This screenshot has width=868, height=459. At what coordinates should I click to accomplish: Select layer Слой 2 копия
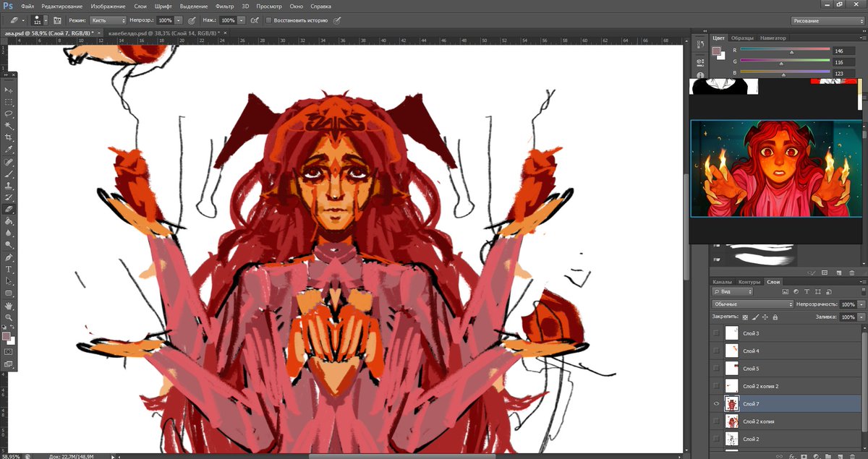[x=787, y=421]
